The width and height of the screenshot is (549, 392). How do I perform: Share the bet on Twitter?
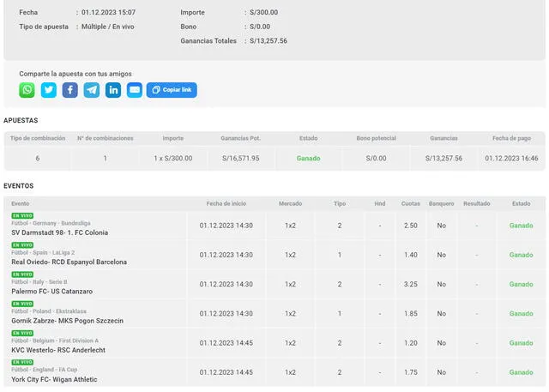click(49, 90)
